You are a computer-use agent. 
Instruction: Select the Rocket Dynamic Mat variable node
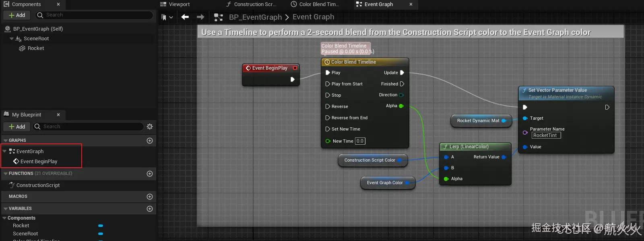[x=481, y=120]
